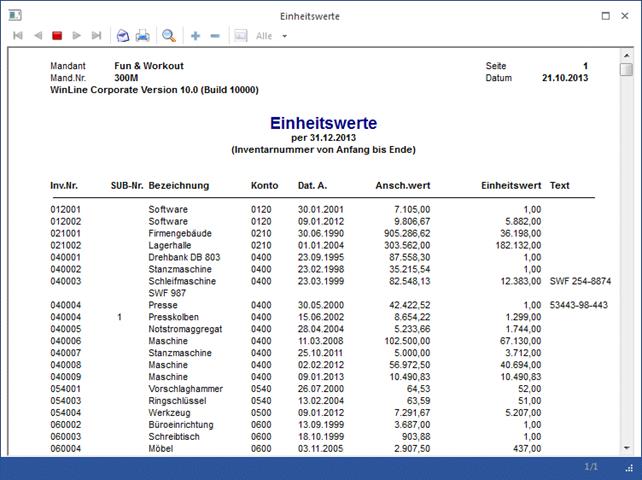Click the greyed-out image icon
The height and width of the screenshot is (480, 642).
tap(240, 36)
